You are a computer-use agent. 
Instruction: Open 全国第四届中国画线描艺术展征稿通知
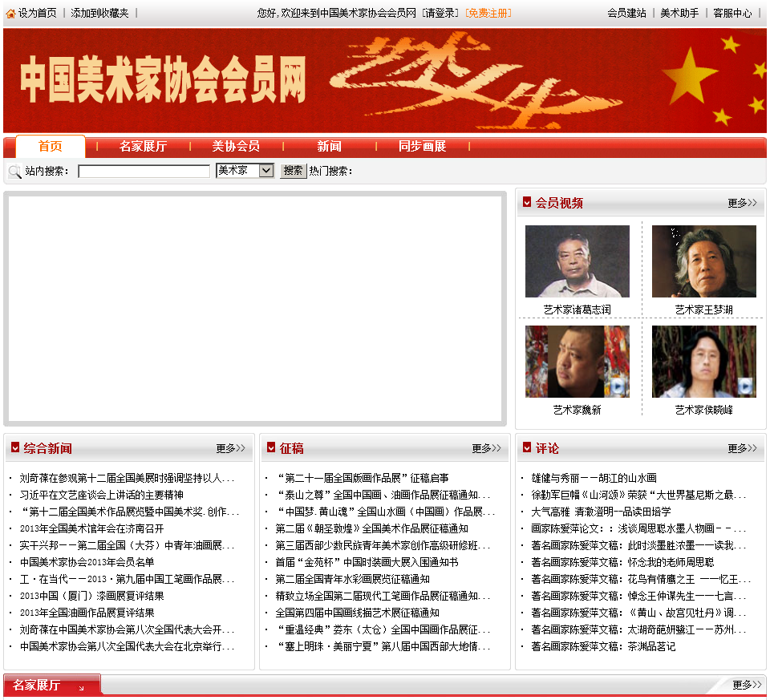[x=357, y=612]
